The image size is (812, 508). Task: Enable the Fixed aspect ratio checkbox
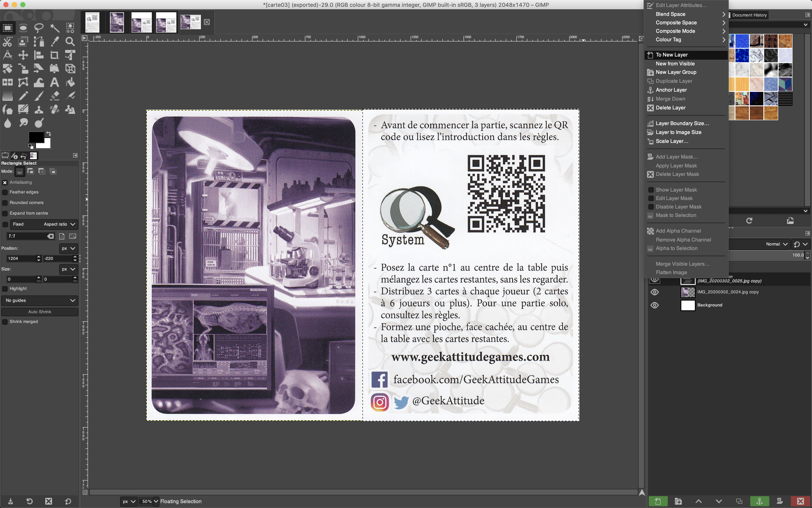[5, 224]
